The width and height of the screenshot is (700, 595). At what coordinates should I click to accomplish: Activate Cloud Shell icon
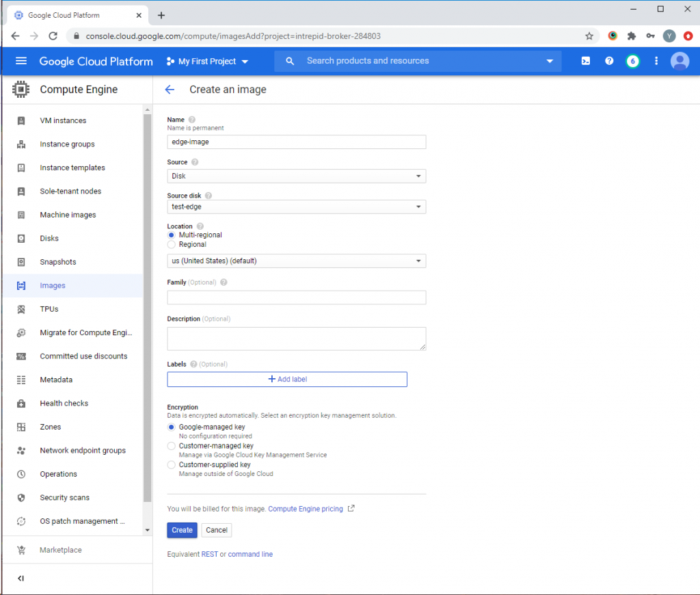pyautogui.click(x=586, y=61)
